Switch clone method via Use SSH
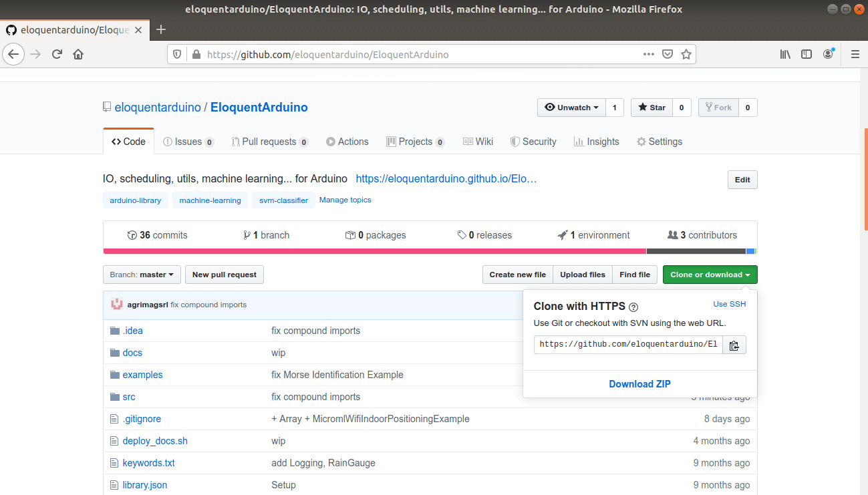The image size is (868, 495). 730,304
